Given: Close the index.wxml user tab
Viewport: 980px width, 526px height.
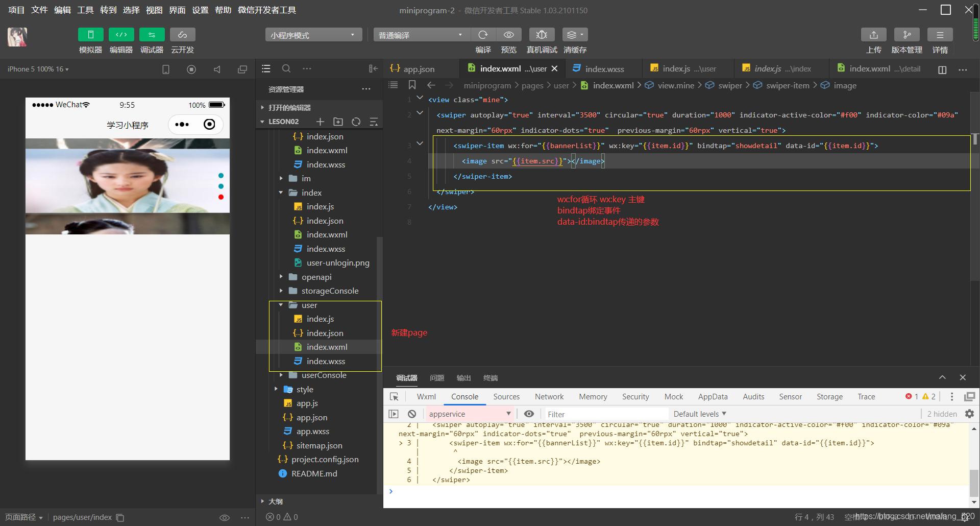Looking at the screenshot, I should pyautogui.click(x=554, y=68).
